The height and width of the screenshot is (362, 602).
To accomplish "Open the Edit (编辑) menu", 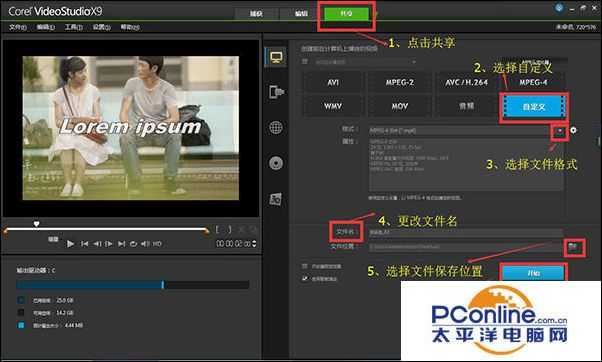I will (46, 27).
